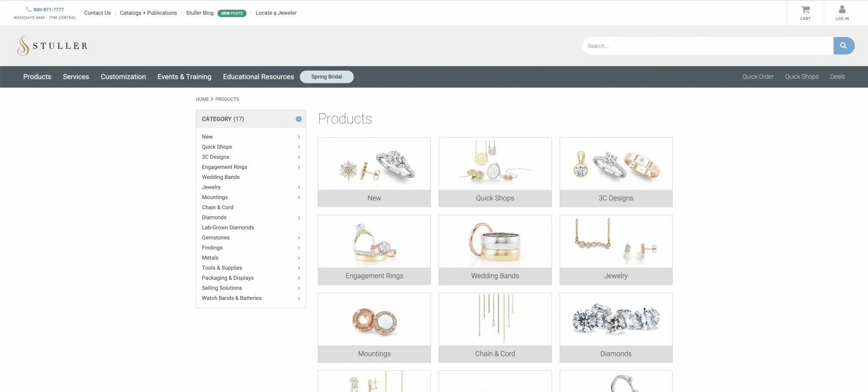Screen dimensions: 868x392
Task: Open the Stuller Blog link
Action: point(199,13)
